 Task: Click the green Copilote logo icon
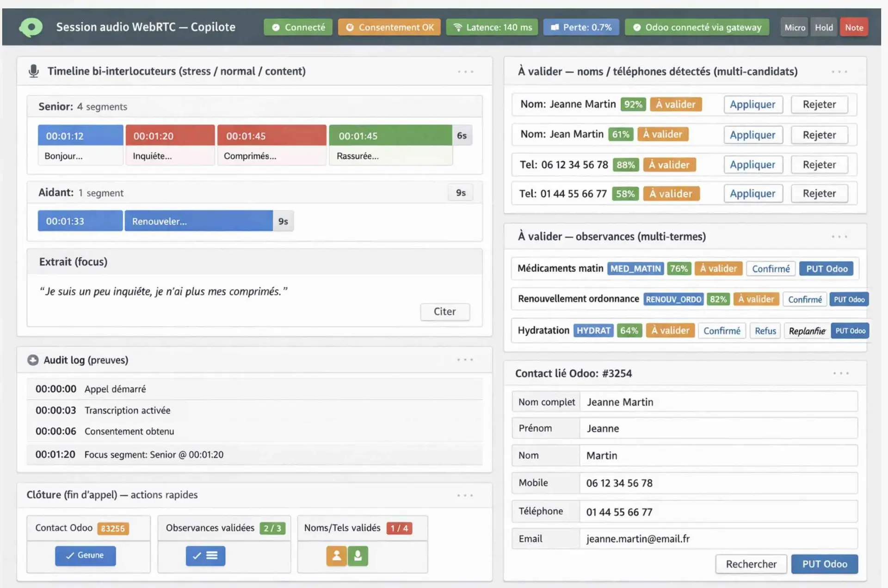pyautogui.click(x=31, y=27)
